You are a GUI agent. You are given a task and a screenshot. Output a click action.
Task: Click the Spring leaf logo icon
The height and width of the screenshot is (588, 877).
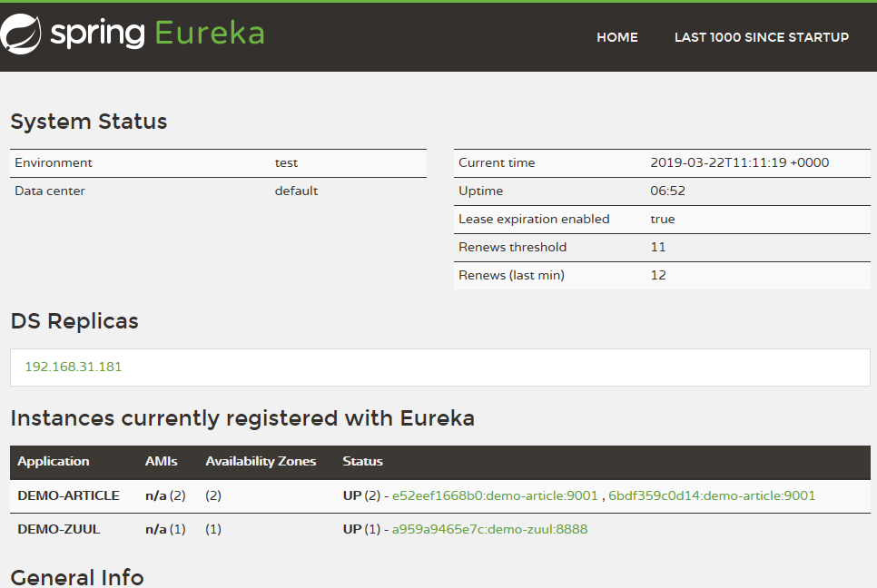click(x=21, y=34)
